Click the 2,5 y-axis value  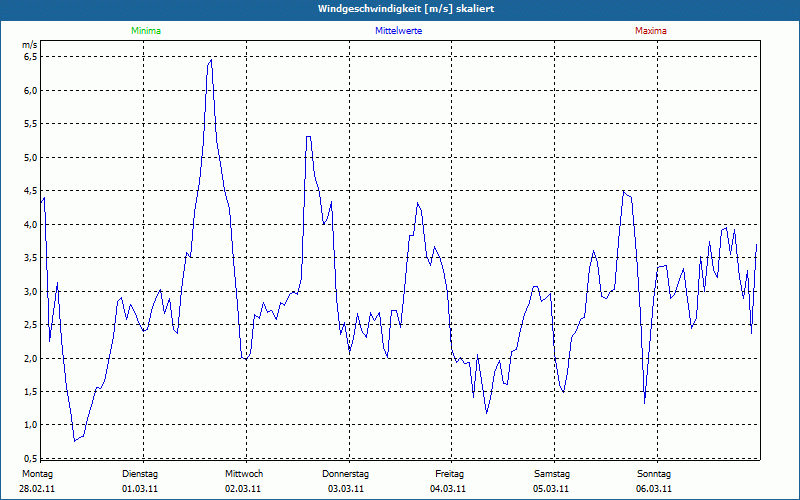pos(31,324)
